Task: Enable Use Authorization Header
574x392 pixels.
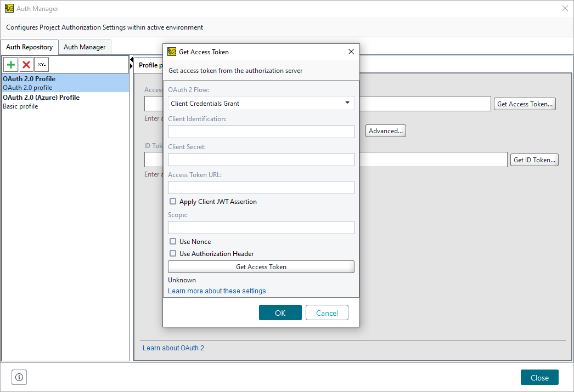Action: pos(173,253)
